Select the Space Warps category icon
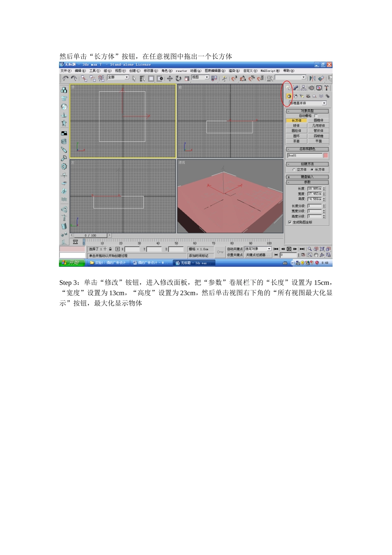 [x=321, y=96]
